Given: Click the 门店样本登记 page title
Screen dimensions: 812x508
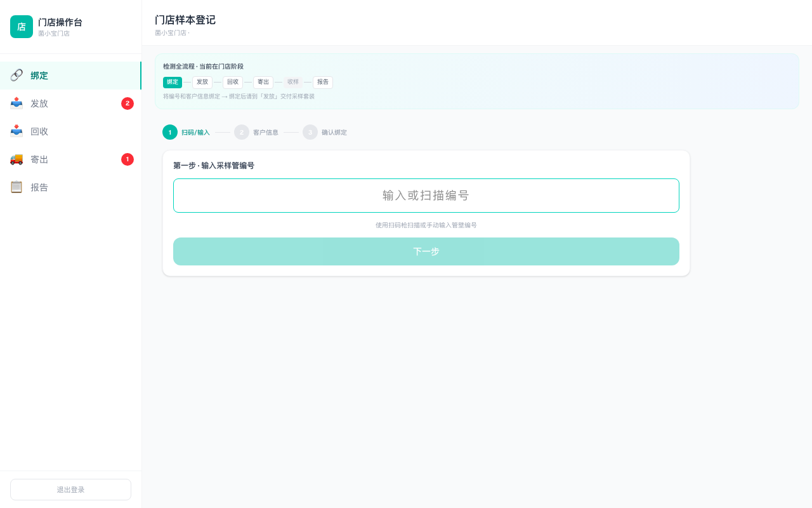Looking at the screenshot, I should 185,20.
